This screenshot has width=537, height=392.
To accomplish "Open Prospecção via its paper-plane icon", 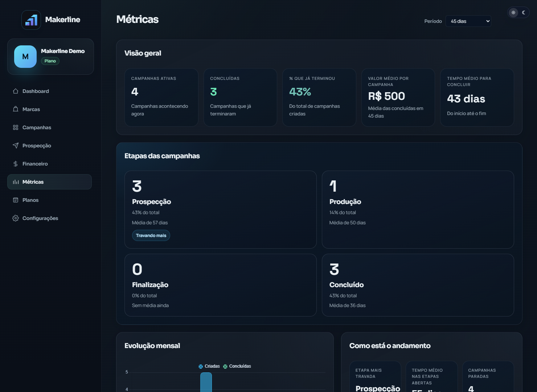I will (x=16, y=146).
